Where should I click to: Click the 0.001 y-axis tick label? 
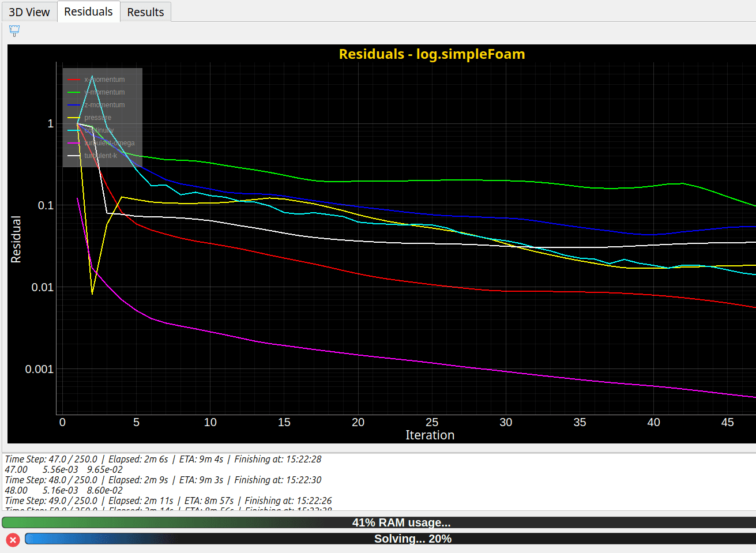pos(39,369)
